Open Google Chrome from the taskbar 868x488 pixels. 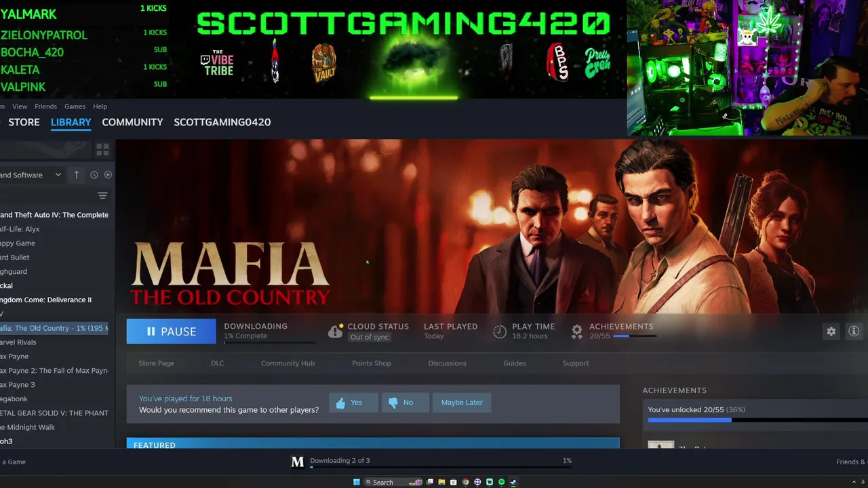465,482
